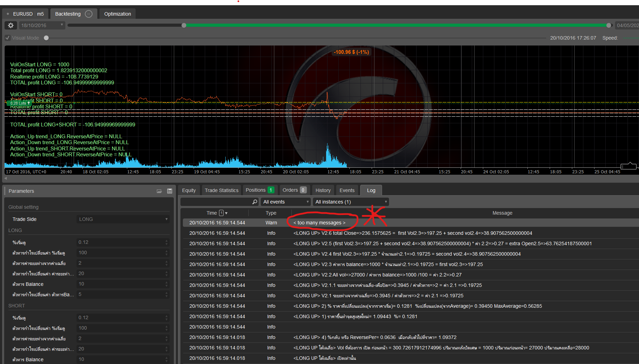Adjust stepper of LONG field showing 2
The height and width of the screenshot is (364, 639).
click(x=167, y=263)
